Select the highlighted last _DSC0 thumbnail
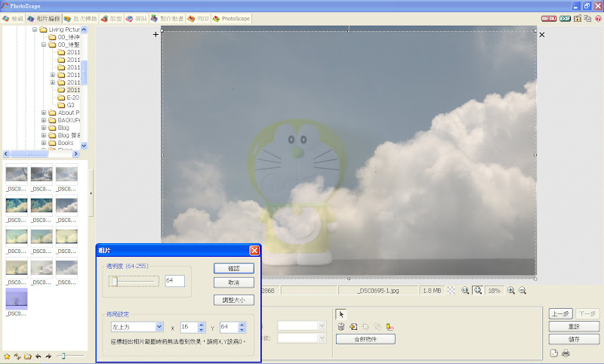 [17, 298]
